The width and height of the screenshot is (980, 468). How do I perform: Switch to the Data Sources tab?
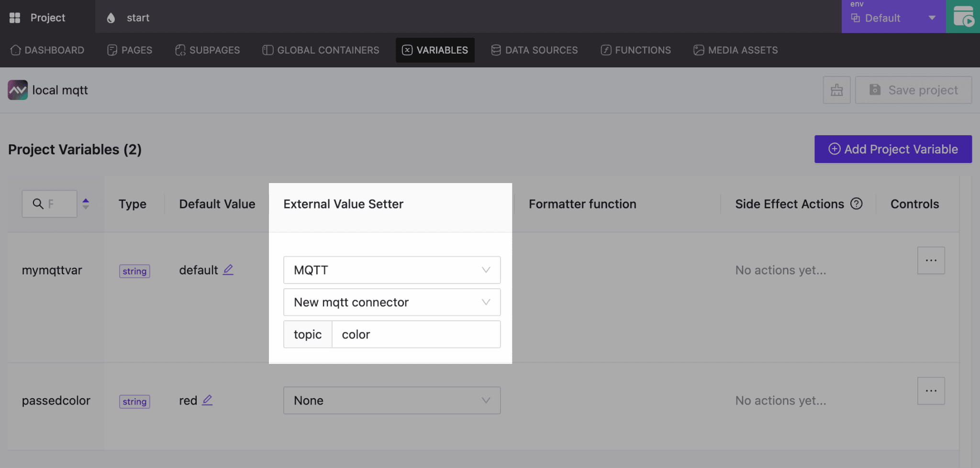click(x=535, y=50)
